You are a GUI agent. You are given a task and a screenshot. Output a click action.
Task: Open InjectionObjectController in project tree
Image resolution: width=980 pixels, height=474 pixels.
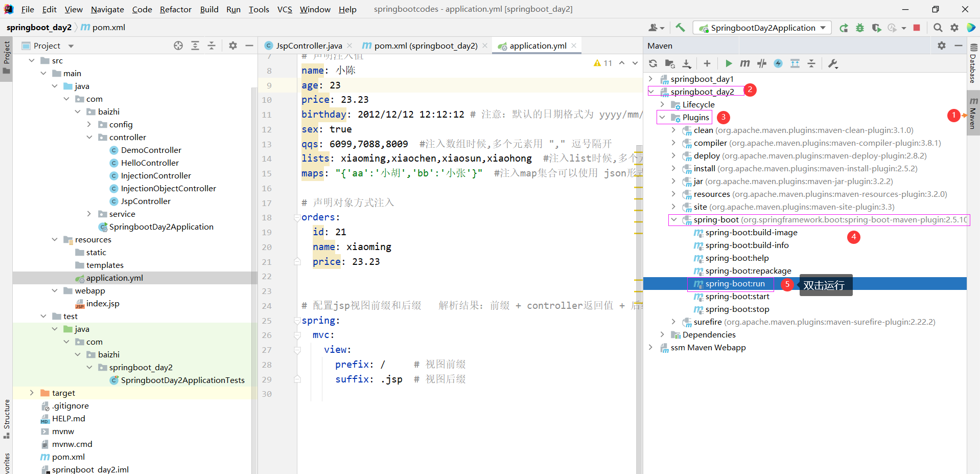pos(168,188)
